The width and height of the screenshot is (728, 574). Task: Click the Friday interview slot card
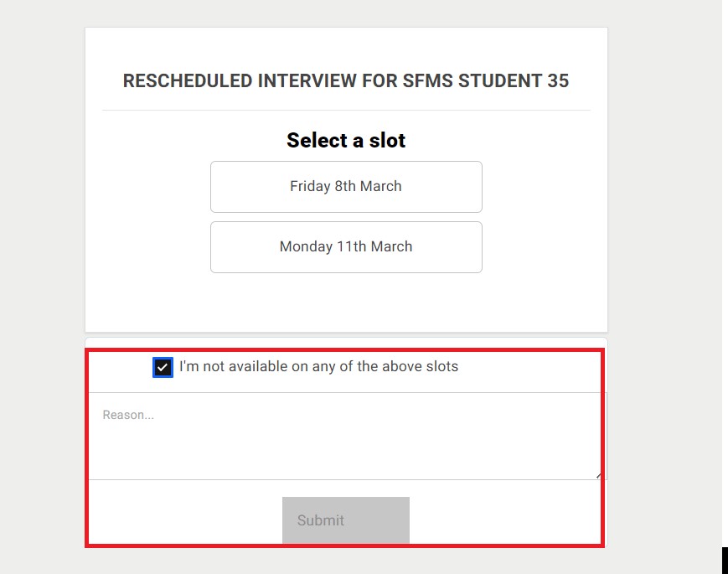click(x=345, y=186)
